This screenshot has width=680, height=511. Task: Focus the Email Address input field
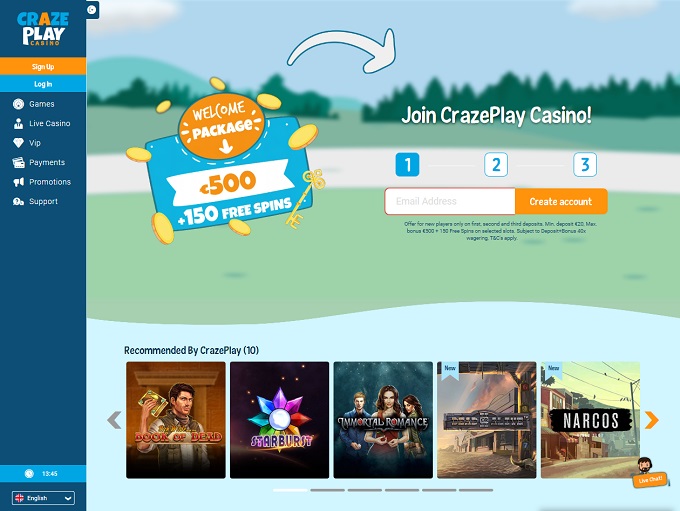coord(450,201)
